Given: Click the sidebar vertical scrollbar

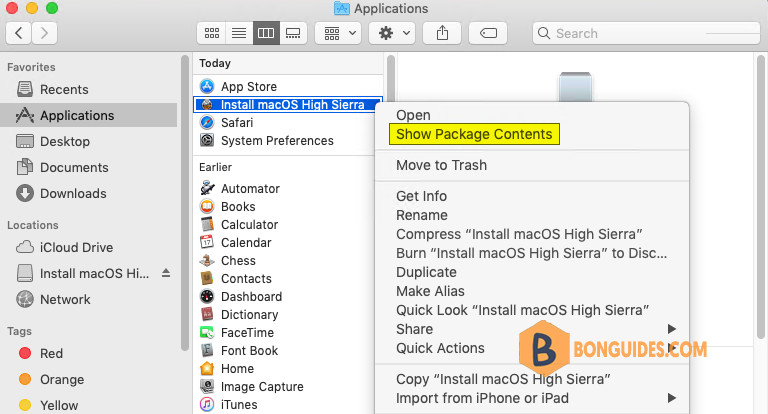Looking at the screenshot, I should pos(185,203).
